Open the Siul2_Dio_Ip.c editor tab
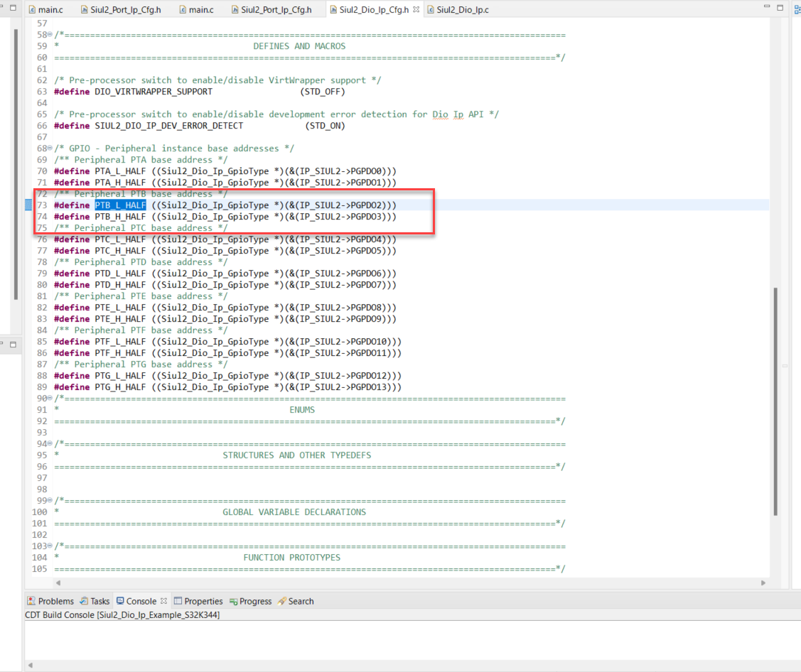Image resolution: width=801 pixels, height=672 pixels. [458, 10]
